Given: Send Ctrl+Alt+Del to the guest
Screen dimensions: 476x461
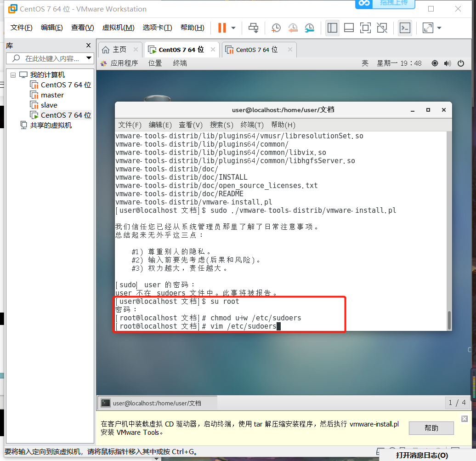Looking at the screenshot, I should pyautogui.click(x=253, y=28).
